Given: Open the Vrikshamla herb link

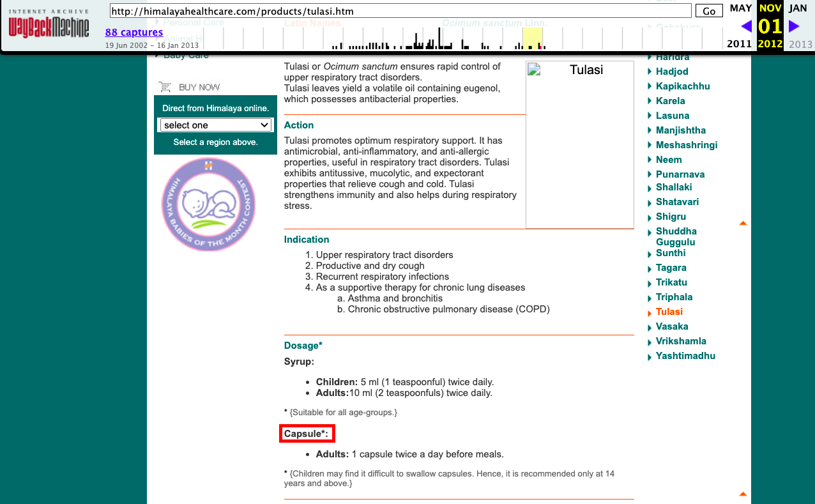Looking at the screenshot, I should pyautogui.click(x=681, y=341).
